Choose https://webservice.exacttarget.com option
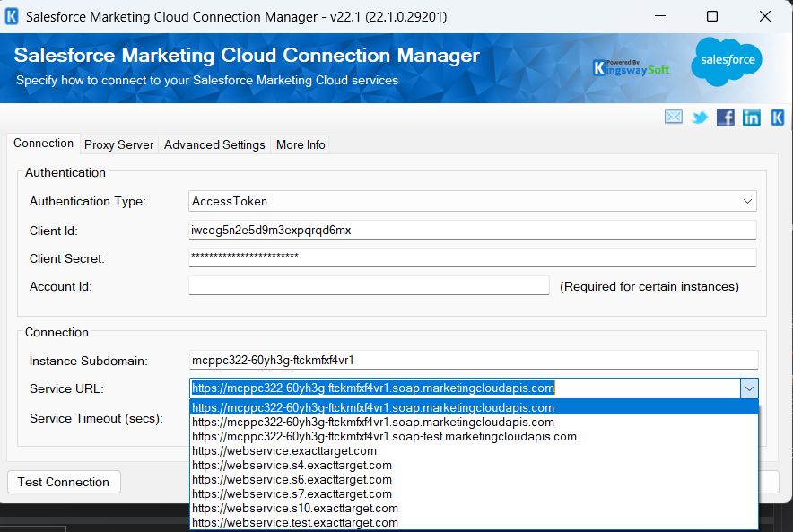The width and height of the screenshot is (793, 532). pos(474,450)
